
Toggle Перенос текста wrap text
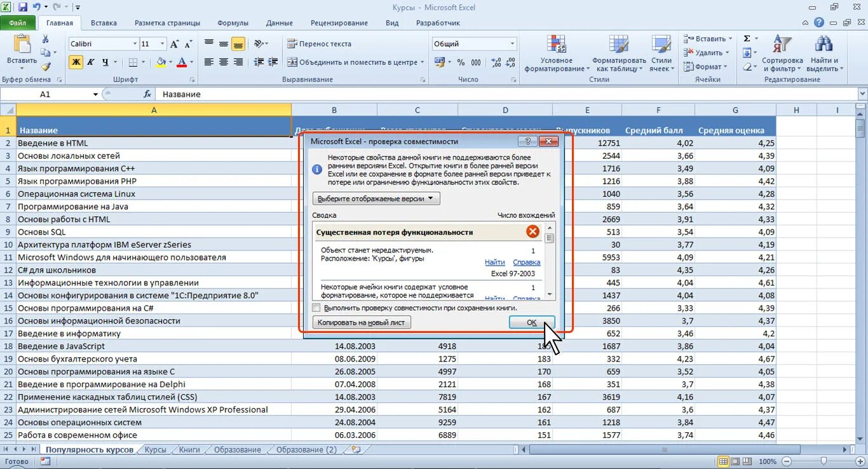point(319,44)
